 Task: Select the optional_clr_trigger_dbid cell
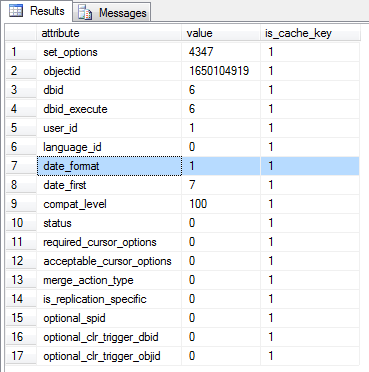pos(109,337)
